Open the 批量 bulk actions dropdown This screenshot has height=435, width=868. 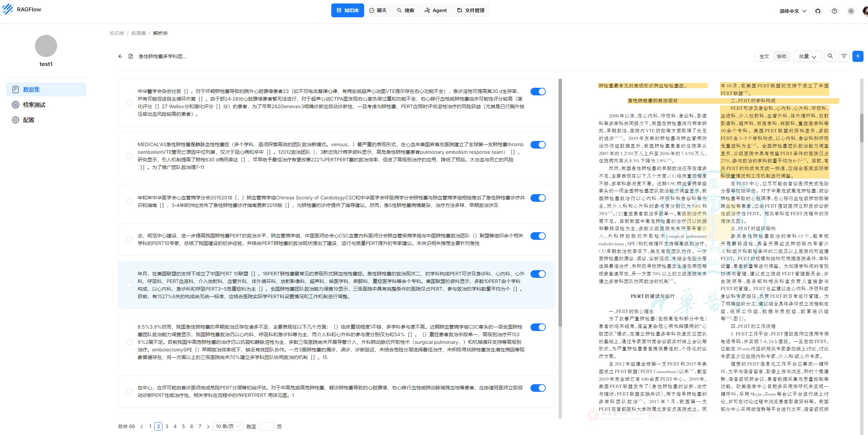(x=807, y=56)
